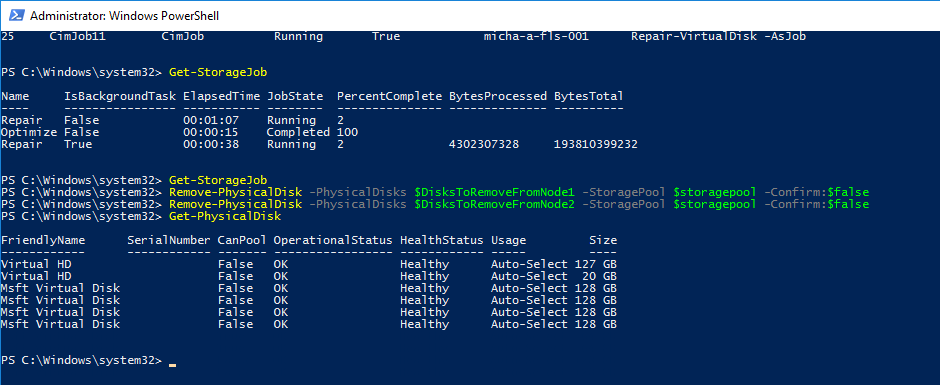Click the 'SerialNumber' column header

tap(169, 240)
